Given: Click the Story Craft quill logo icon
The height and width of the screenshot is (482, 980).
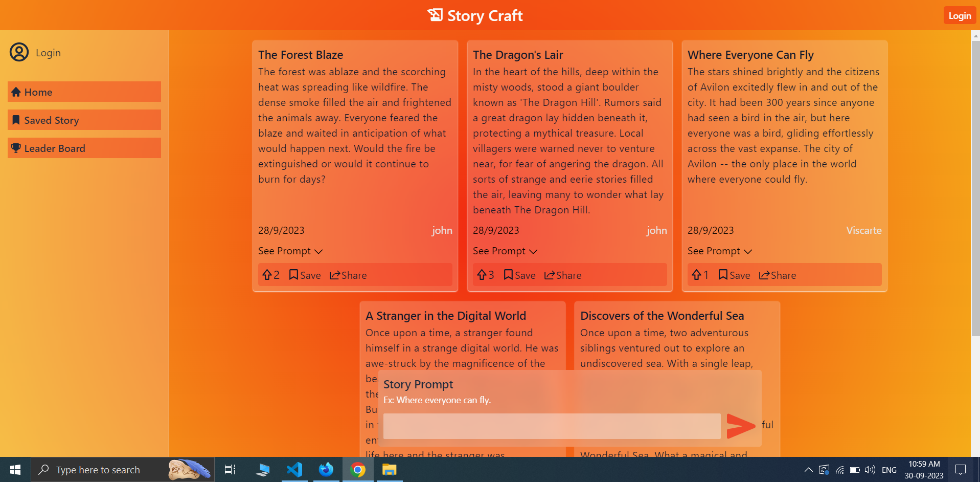Looking at the screenshot, I should coord(436,15).
